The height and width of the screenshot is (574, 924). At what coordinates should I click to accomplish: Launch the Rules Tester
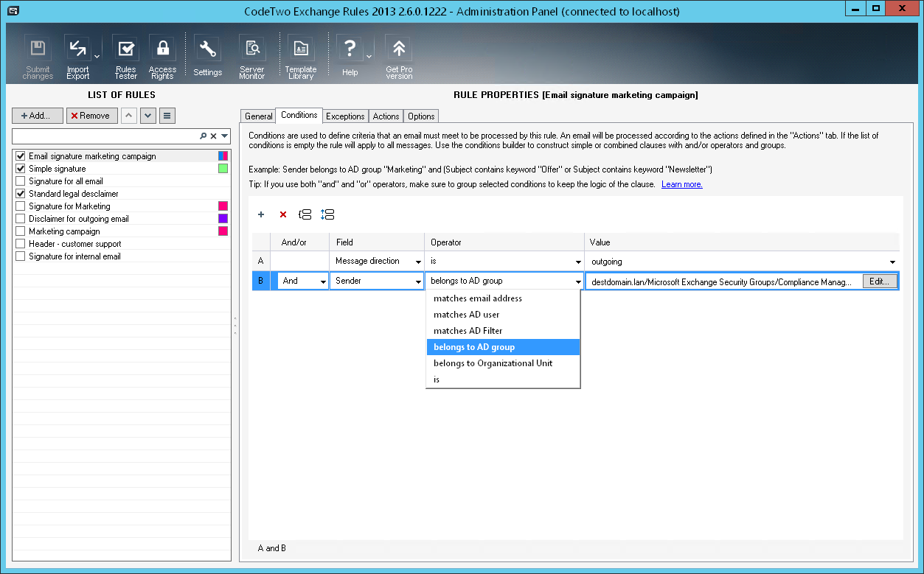(x=126, y=57)
